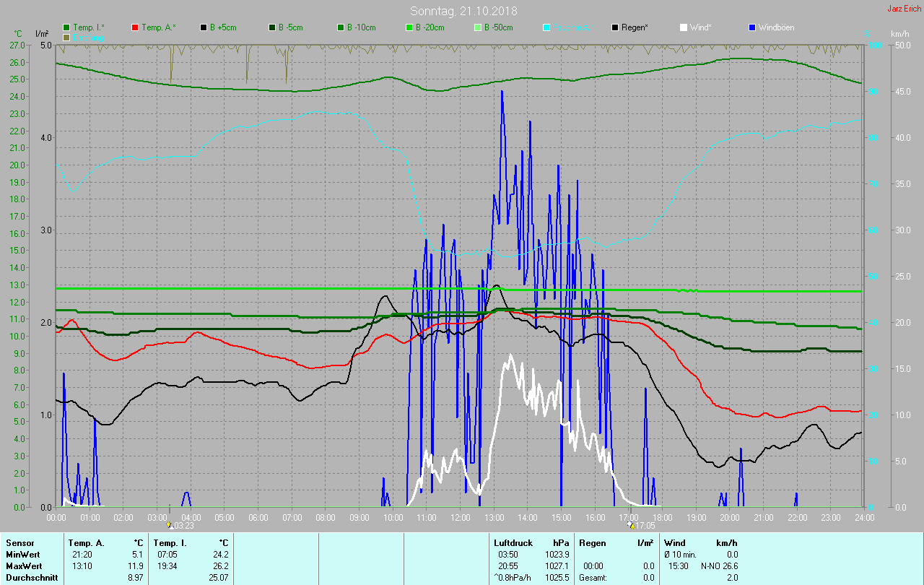Viewport: 924px width, 585px height.
Task: Click the Luftdruck column header
Action: coord(513,542)
